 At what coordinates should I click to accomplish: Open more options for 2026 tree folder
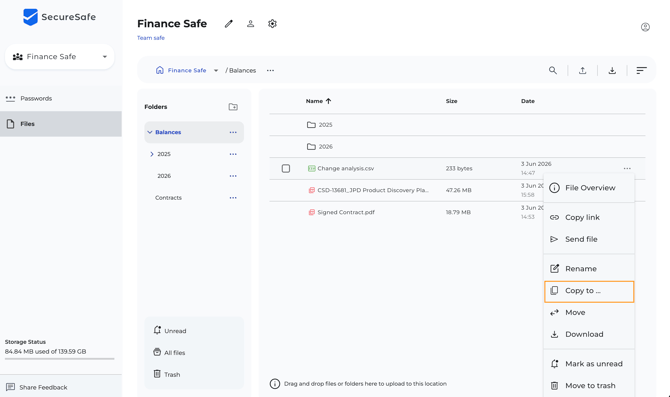coord(233,176)
